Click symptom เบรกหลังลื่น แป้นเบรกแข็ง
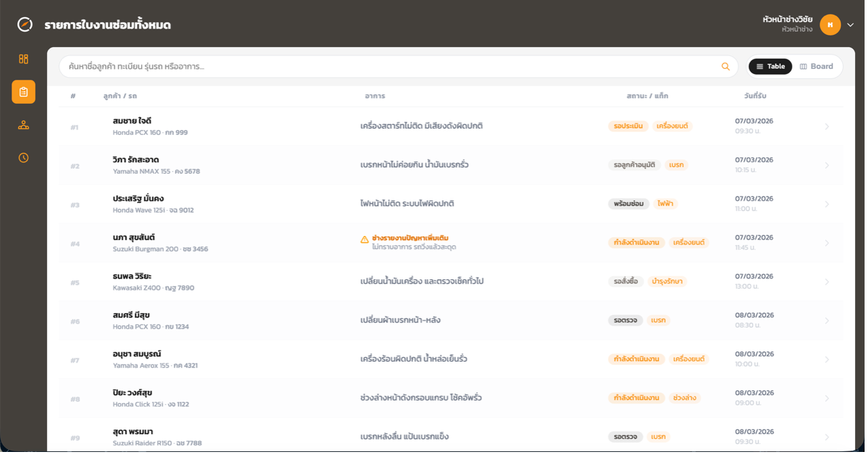 (405, 437)
